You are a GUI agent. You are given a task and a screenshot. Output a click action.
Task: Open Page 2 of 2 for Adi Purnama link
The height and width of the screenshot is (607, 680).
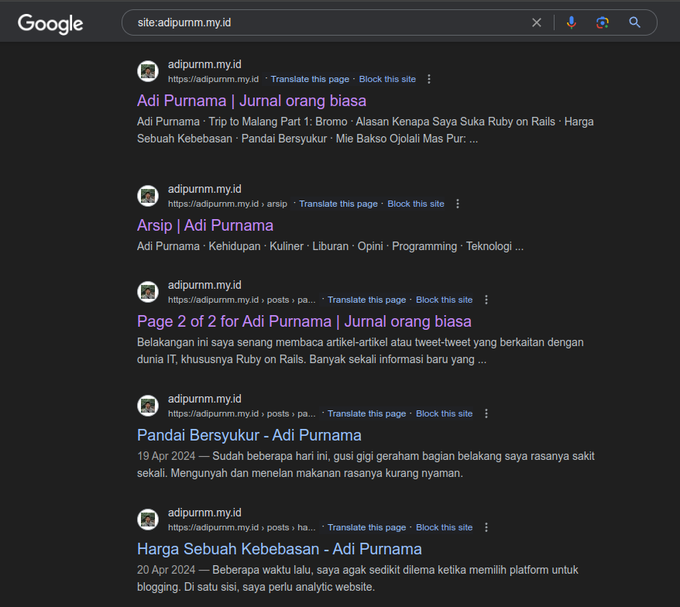[304, 322]
